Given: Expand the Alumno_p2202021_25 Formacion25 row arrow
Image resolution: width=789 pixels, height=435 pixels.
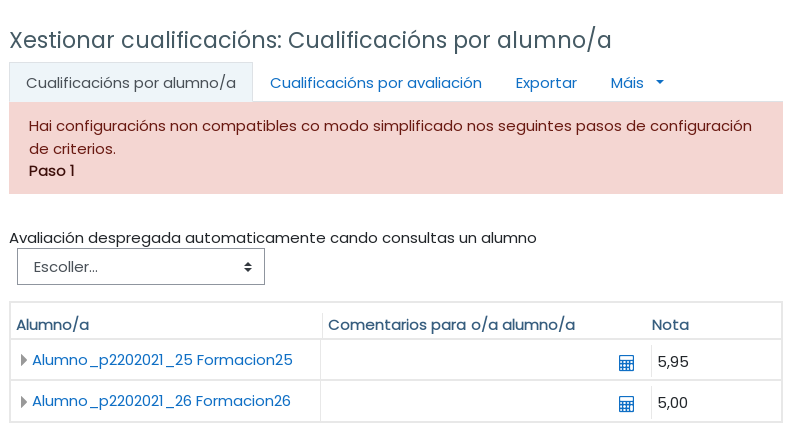Looking at the screenshot, I should [23, 361].
